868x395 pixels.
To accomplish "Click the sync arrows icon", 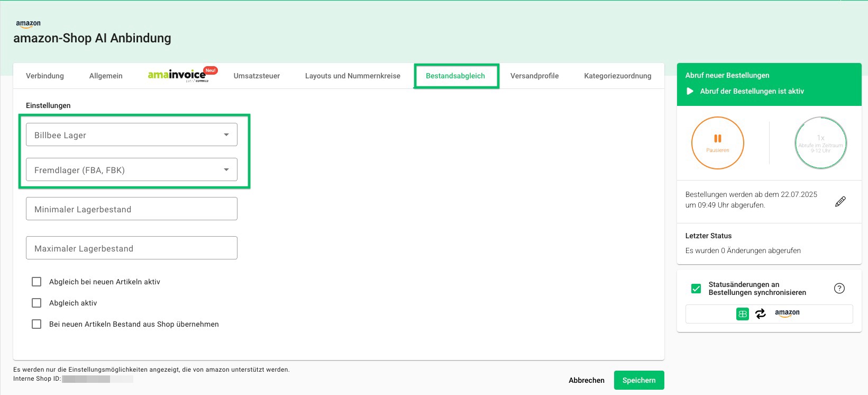I will point(761,314).
